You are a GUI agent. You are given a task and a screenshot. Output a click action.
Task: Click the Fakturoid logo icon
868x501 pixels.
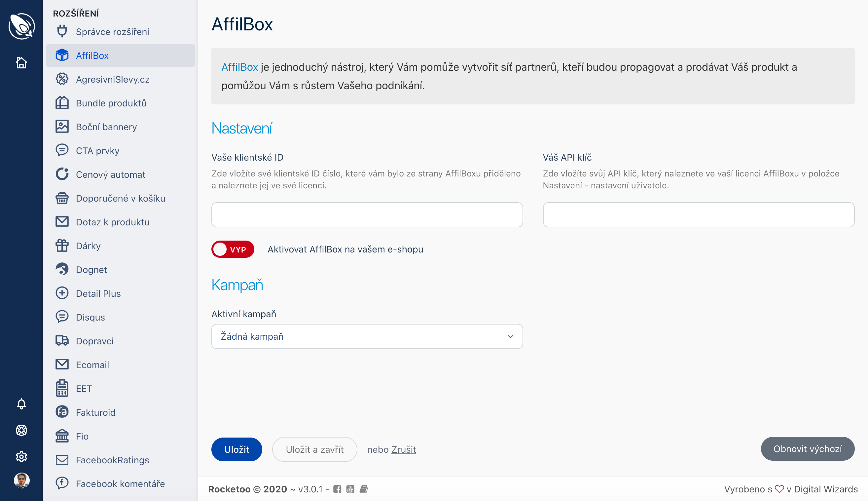62,412
